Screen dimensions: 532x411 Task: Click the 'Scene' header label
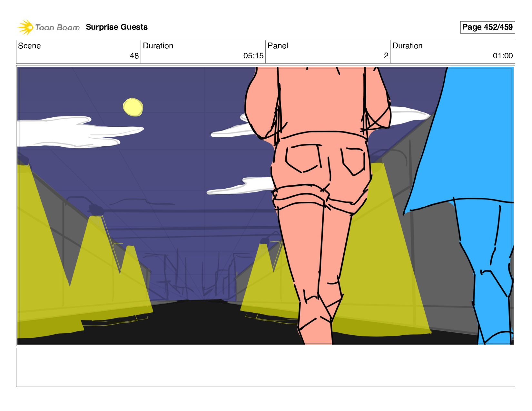29,46
